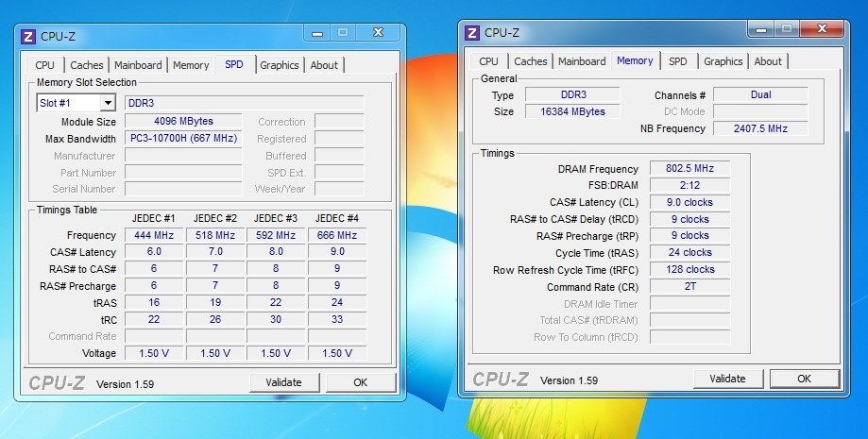Click OK button in right Memory window
Viewport: 868px width, 439px height.
pos(805,379)
